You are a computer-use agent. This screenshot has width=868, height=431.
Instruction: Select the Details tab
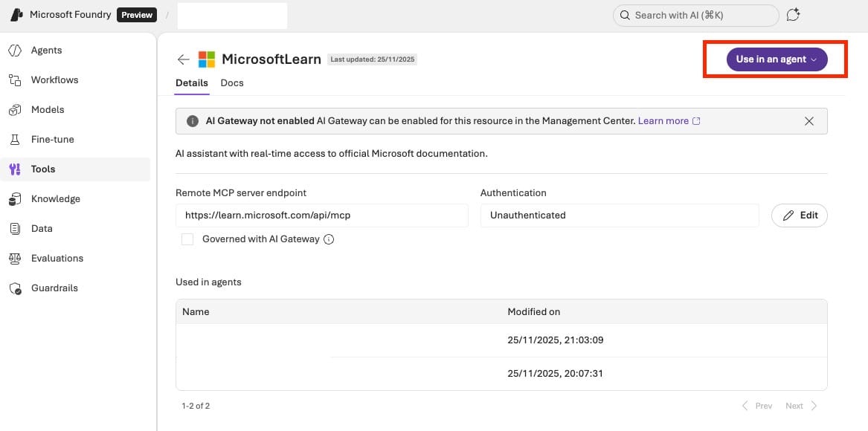pos(191,83)
